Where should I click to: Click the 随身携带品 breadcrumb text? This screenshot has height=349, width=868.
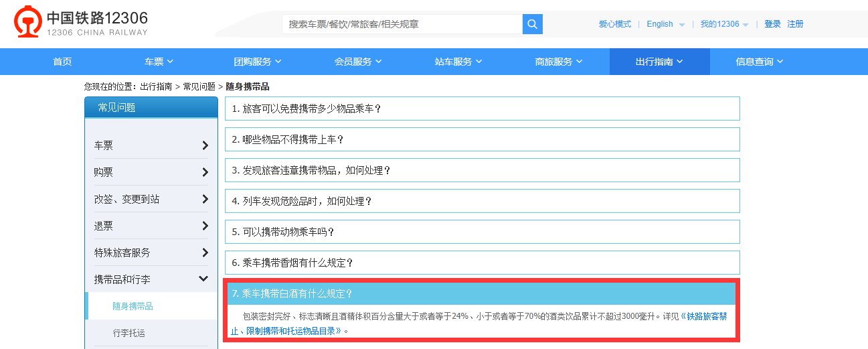click(248, 86)
